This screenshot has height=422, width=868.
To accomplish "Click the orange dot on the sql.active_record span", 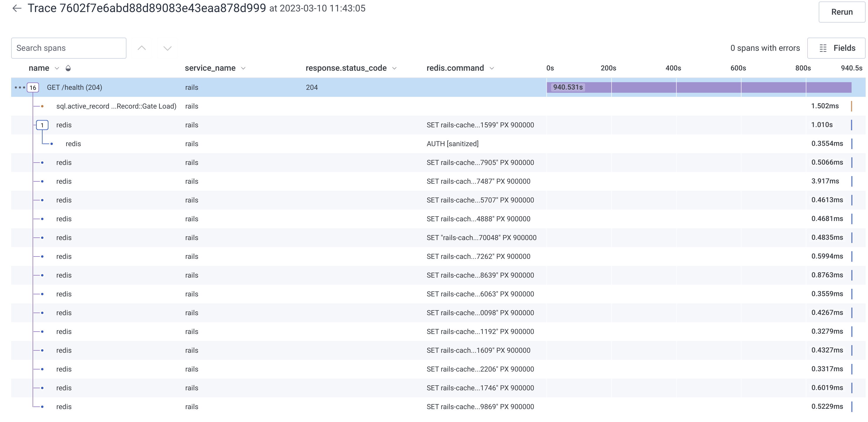I will pyautogui.click(x=42, y=106).
